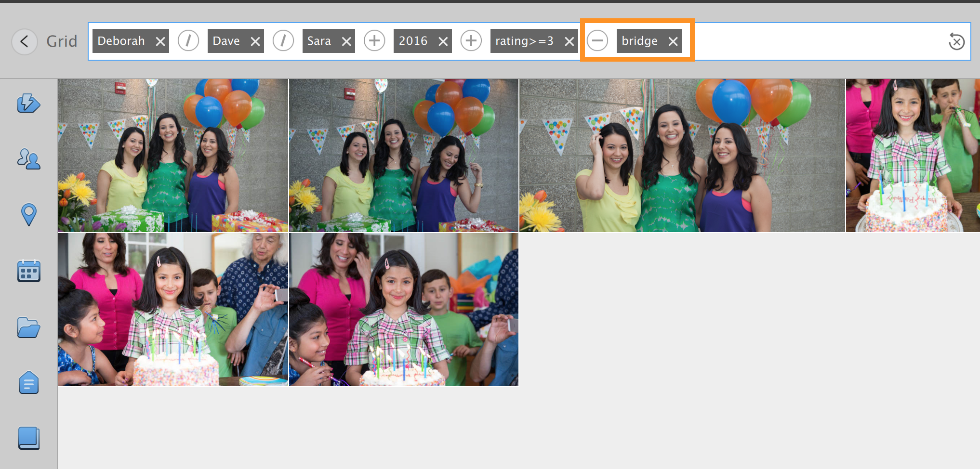Image resolution: width=980 pixels, height=469 pixels.
Task: Clear the entire search with reset icon
Action: tap(956, 41)
